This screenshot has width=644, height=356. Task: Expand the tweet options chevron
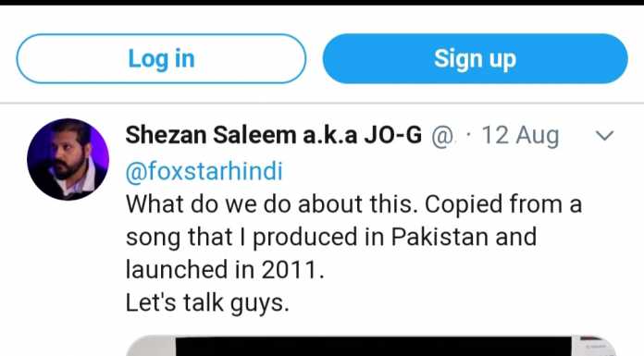604,136
